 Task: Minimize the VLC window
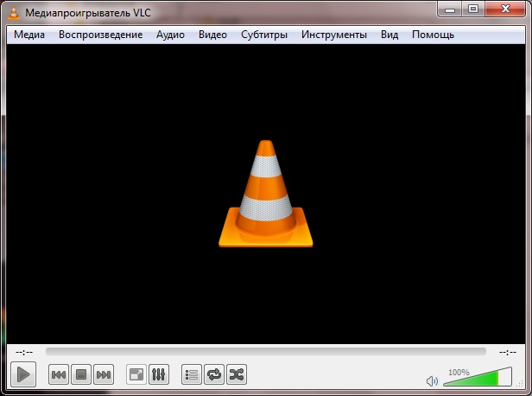[450, 10]
